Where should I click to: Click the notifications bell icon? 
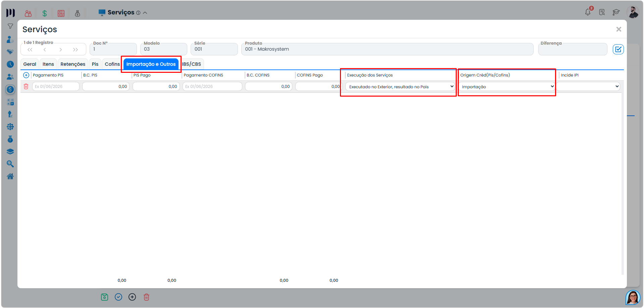(x=588, y=12)
